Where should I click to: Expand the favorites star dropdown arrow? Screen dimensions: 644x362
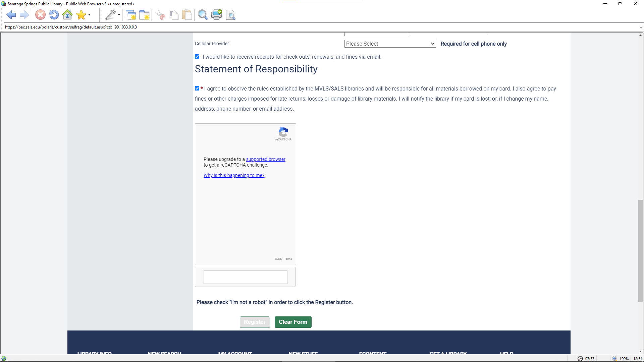[89, 15]
